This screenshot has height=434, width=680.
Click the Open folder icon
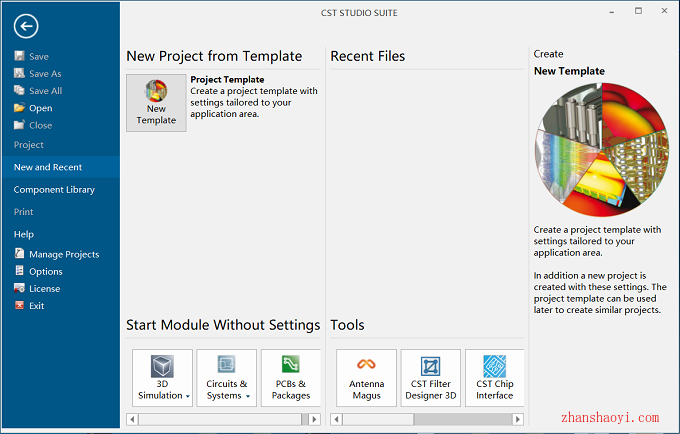point(19,108)
